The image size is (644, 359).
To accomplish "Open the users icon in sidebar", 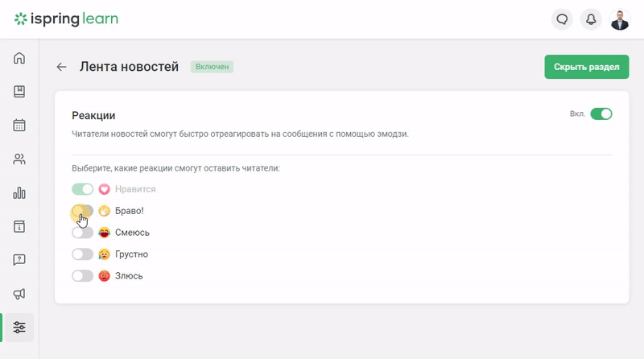I will tap(19, 159).
